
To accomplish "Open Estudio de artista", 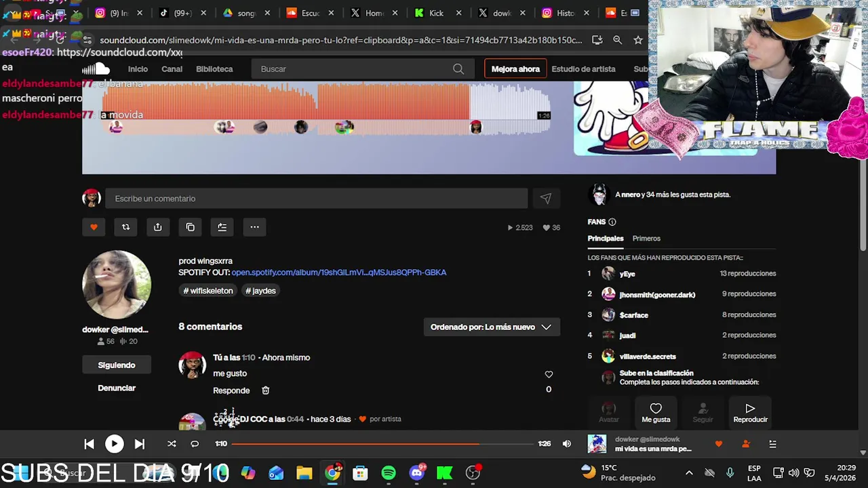I will click(x=583, y=69).
